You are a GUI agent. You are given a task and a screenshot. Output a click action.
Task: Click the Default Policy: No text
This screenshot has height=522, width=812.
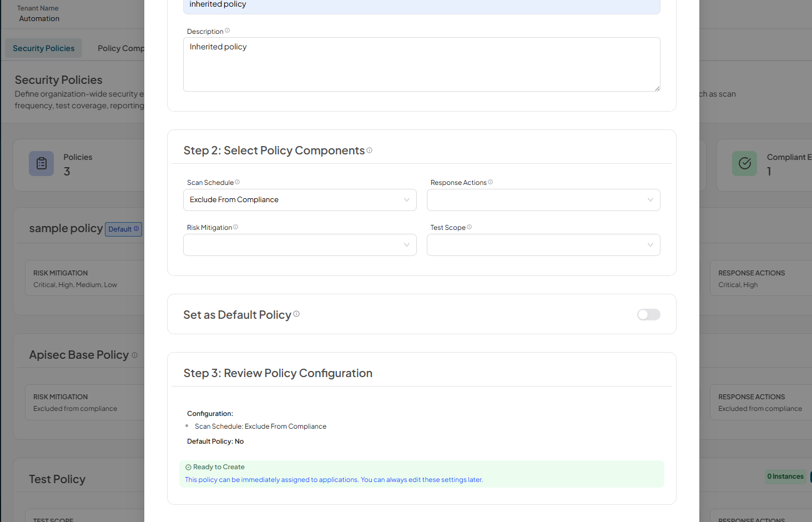tap(215, 441)
